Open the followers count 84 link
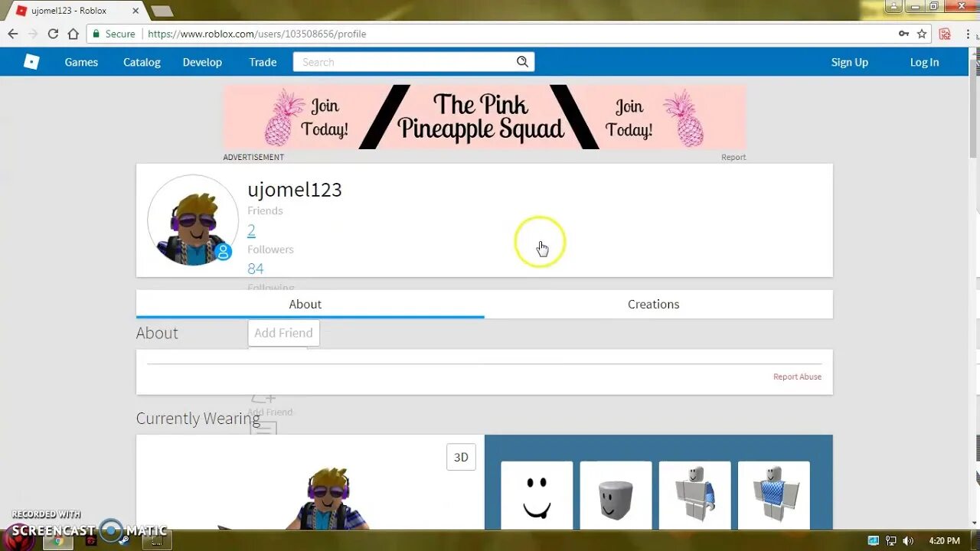 point(256,269)
